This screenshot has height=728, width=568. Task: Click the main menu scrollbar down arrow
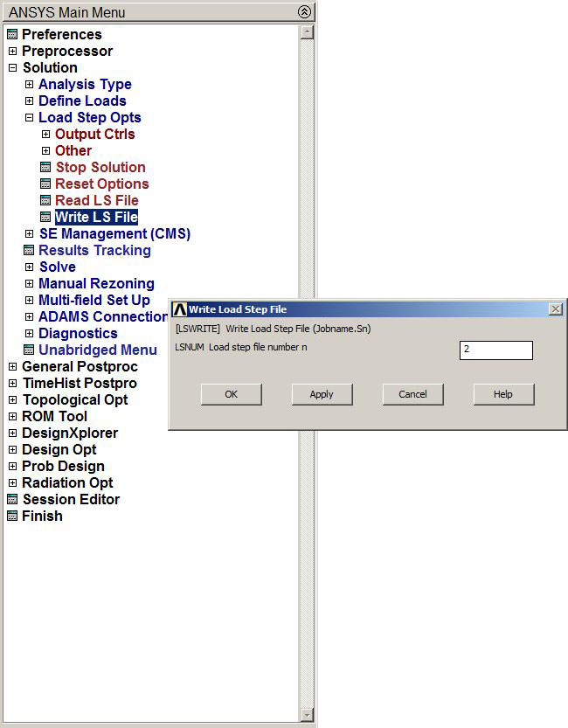point(307,715)
